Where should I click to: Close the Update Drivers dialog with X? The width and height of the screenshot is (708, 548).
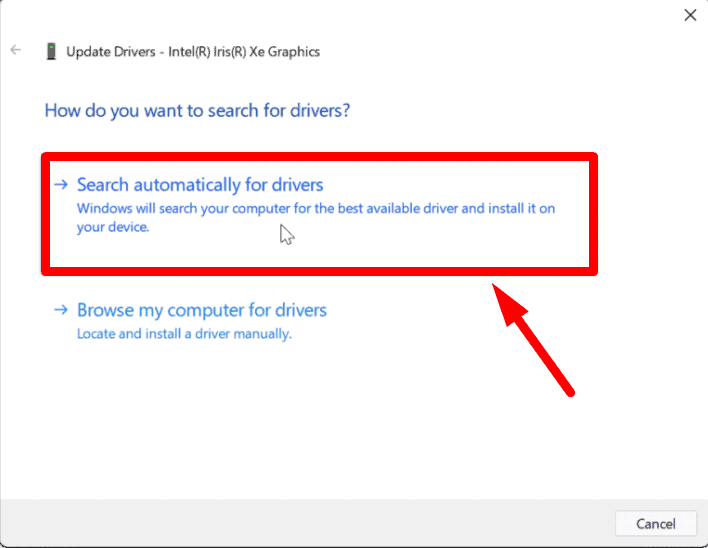[x=690, y=15]
